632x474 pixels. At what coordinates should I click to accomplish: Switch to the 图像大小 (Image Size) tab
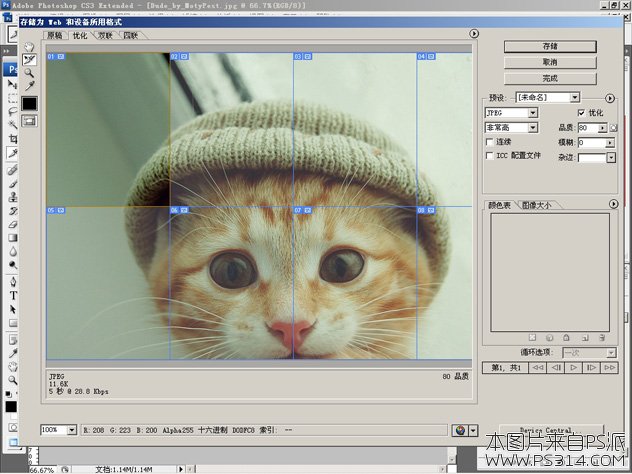point(535,205)
